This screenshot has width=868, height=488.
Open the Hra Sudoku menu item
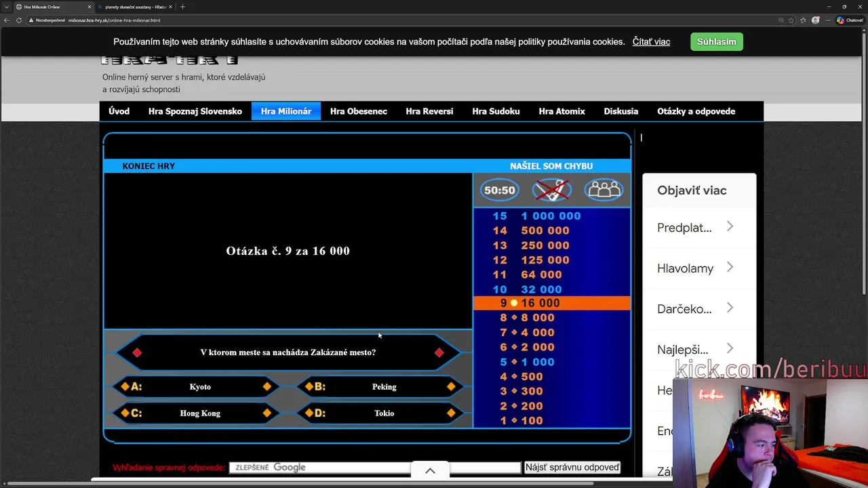[x=496, y=111]
